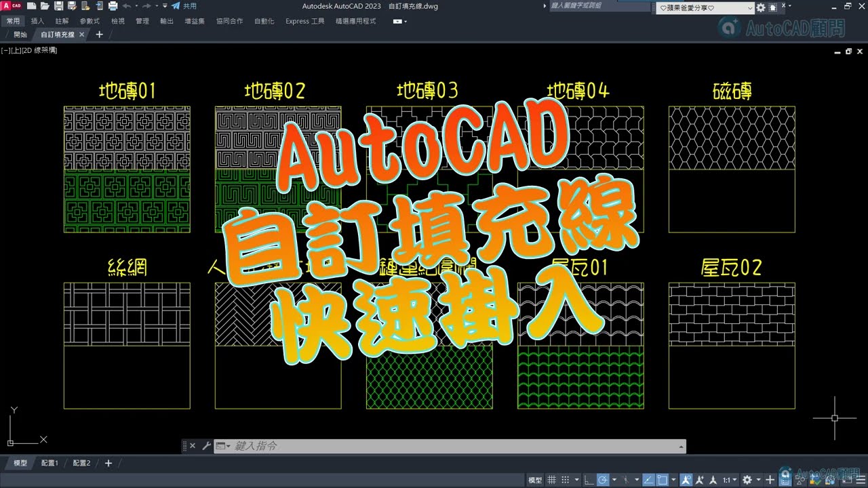Save the drawing using the floppy disk icon
This screenshot has height=488, width=868.
click(58, 6)
